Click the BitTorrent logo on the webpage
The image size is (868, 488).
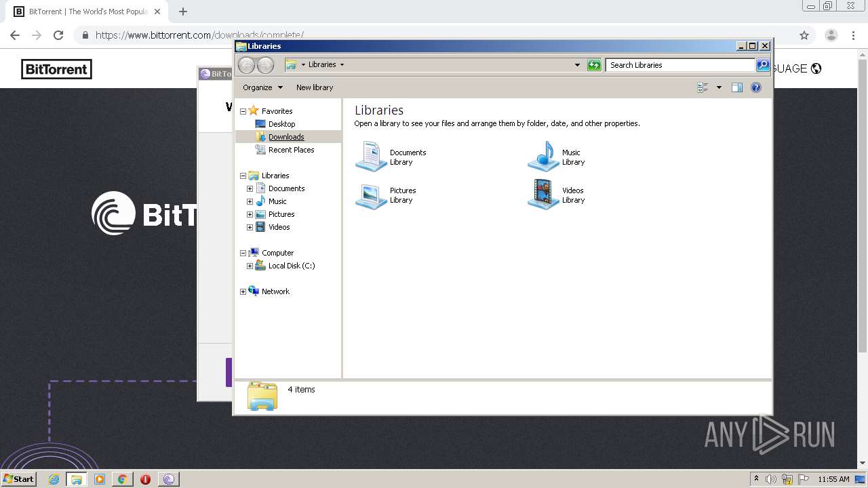pos(56,69)
